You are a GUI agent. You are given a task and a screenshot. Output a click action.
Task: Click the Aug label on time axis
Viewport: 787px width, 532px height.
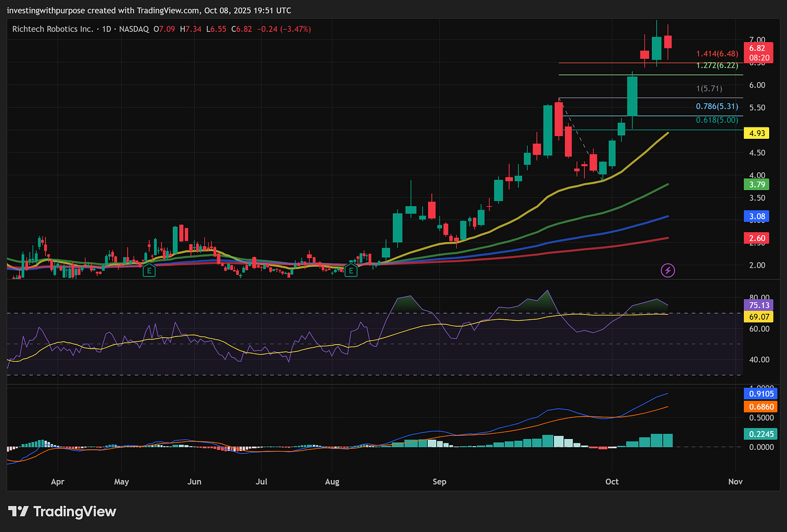tap(332, 482)
